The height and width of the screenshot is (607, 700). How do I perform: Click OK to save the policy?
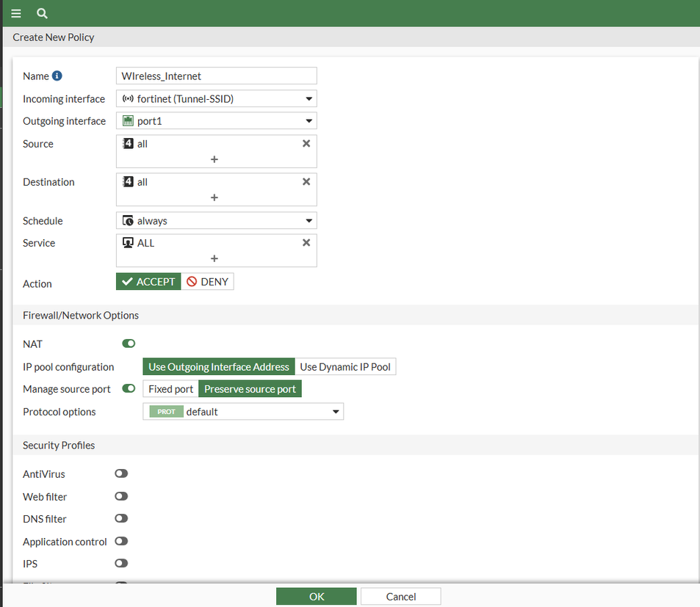[x=317, y=597]
